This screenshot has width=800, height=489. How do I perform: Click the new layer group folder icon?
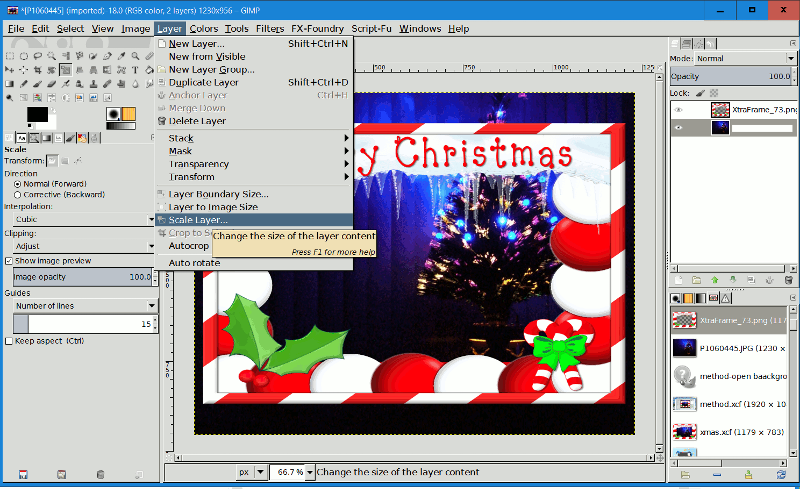(696, 280)
